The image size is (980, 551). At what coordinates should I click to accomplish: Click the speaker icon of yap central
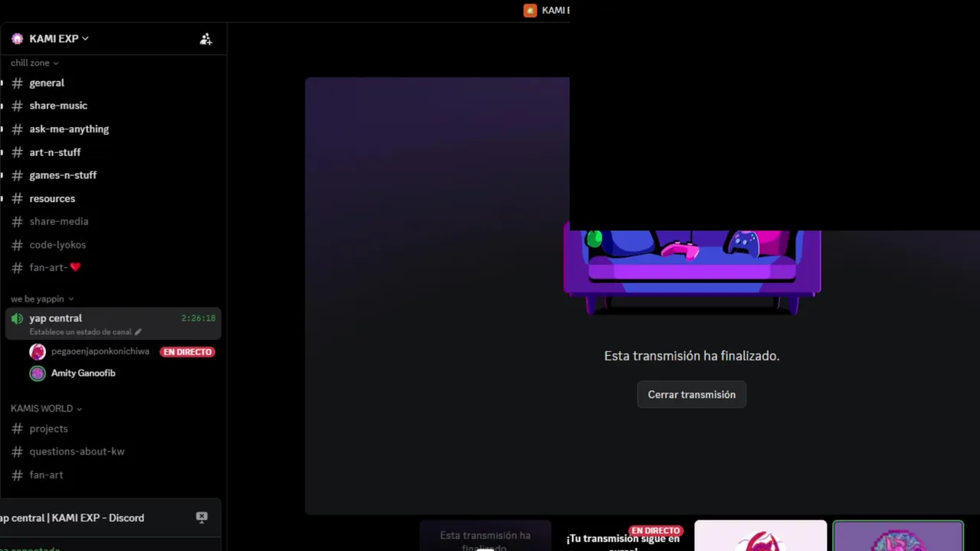(17, 318)
